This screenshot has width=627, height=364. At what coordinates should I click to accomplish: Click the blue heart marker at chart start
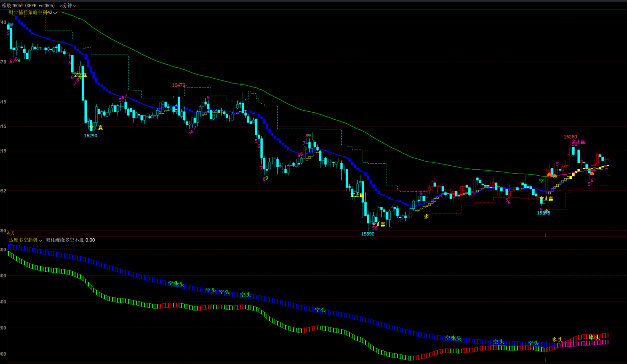[11, 25]
